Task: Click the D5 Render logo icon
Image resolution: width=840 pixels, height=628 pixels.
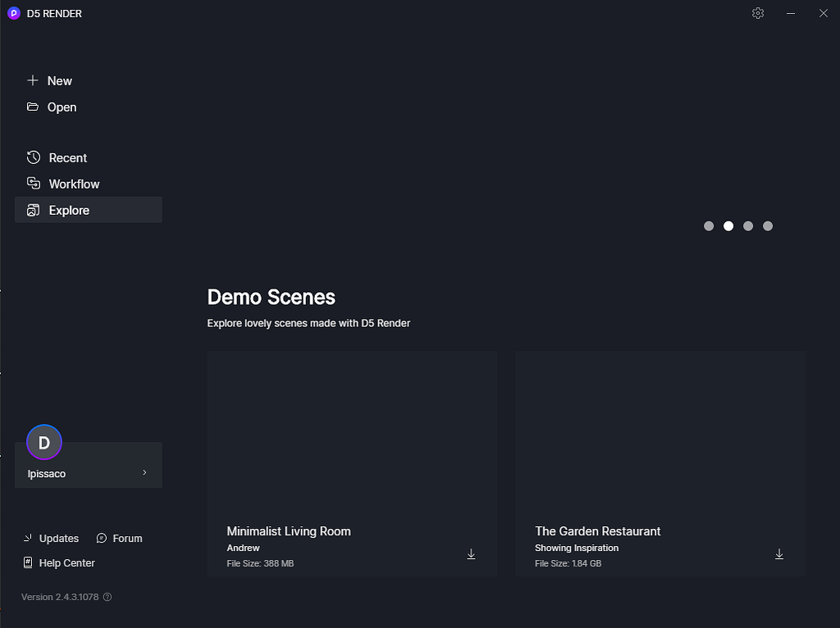Action: (x=14, y=13)
